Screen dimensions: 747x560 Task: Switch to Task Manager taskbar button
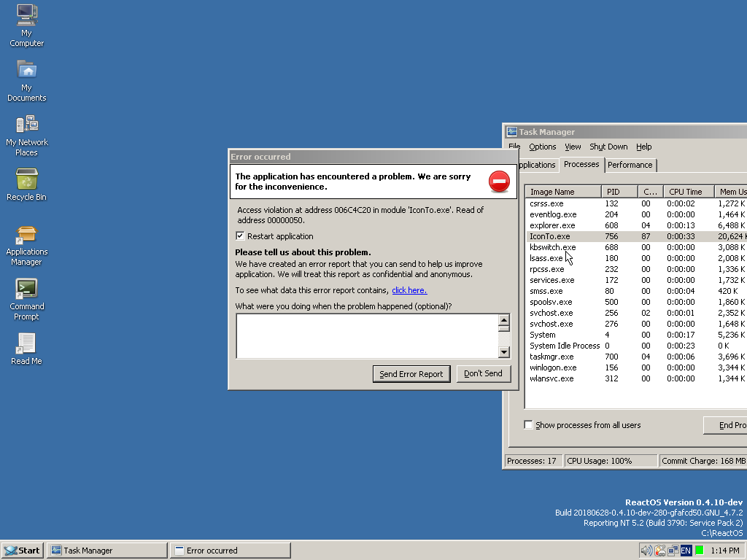[107, 551]
